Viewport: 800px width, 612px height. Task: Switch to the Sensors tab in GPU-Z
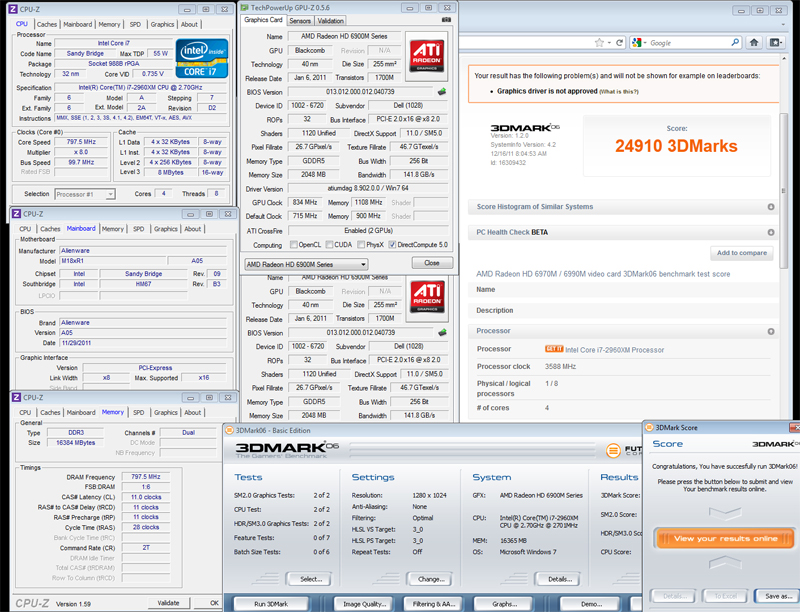click(x=299, y=20)
